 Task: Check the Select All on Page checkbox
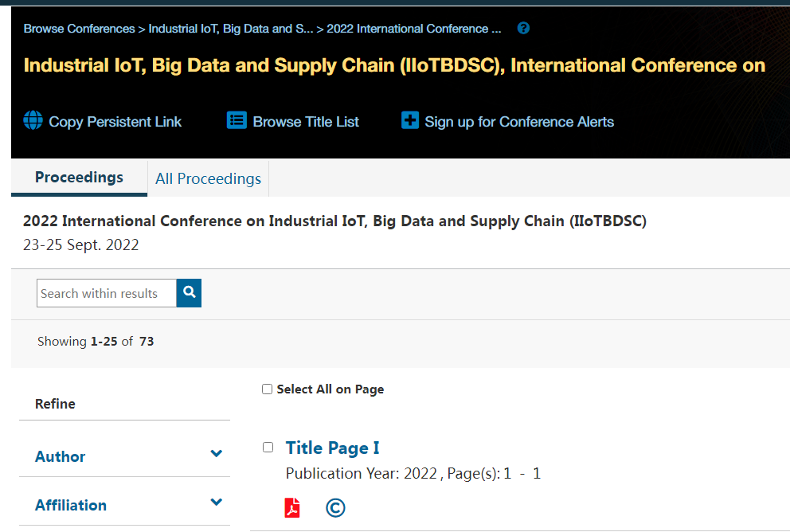pos(267,389)
